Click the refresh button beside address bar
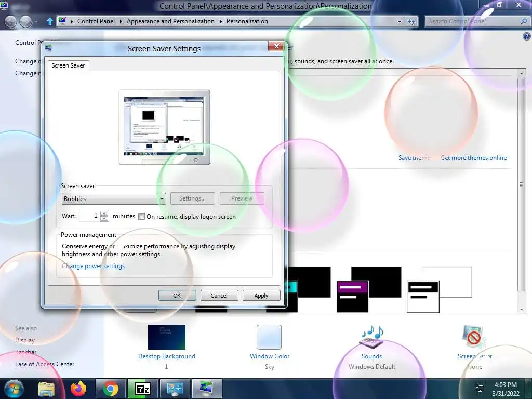 pyautogui.click(x=411, y=21)
